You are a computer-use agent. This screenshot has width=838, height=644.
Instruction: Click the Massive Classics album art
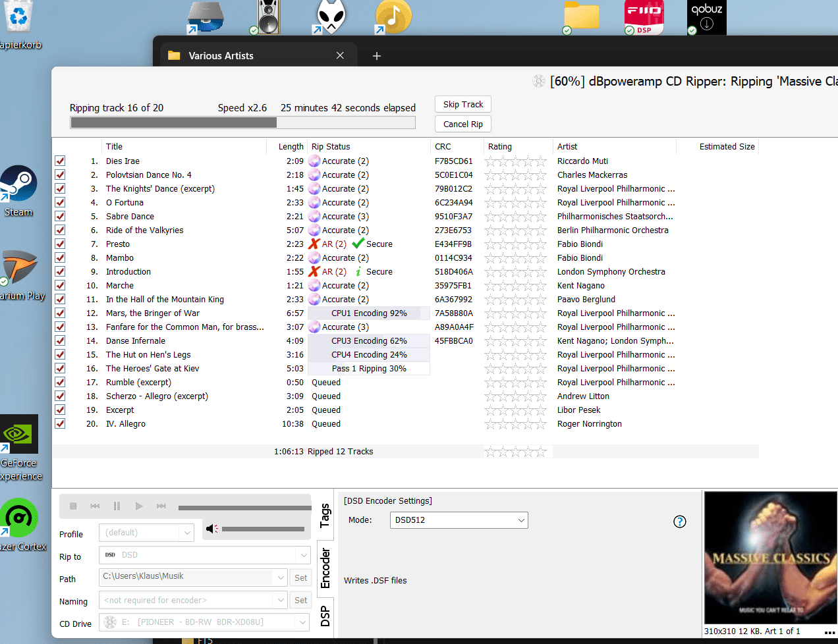tap(771, 558)
